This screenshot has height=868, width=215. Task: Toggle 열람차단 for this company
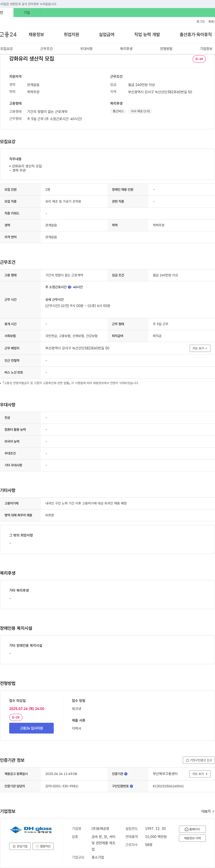[43, 846]
